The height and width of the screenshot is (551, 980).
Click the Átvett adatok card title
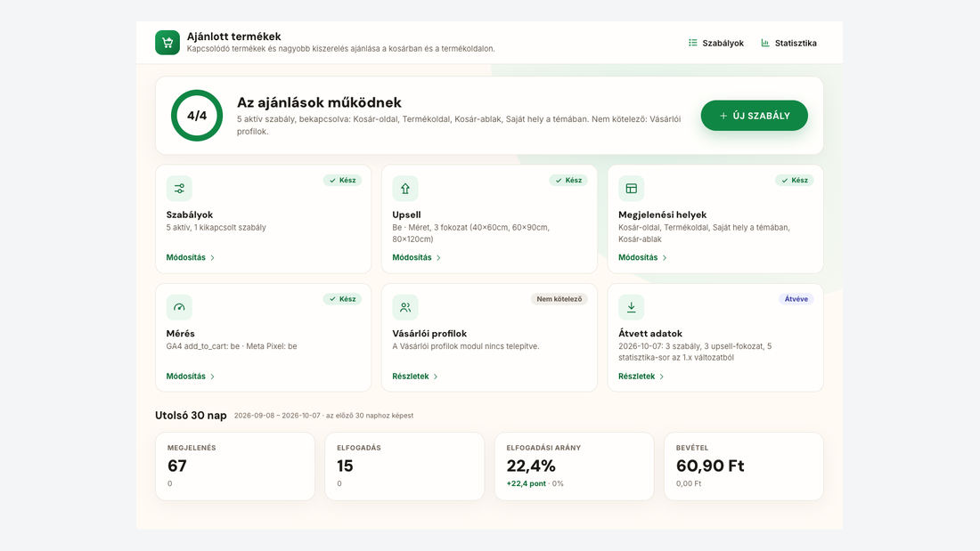650,333
